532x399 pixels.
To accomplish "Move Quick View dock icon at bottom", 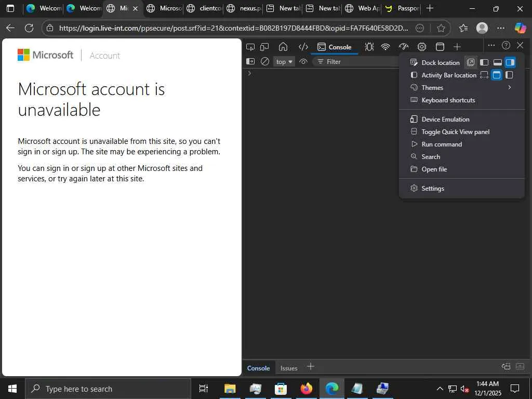I will 506,366.
